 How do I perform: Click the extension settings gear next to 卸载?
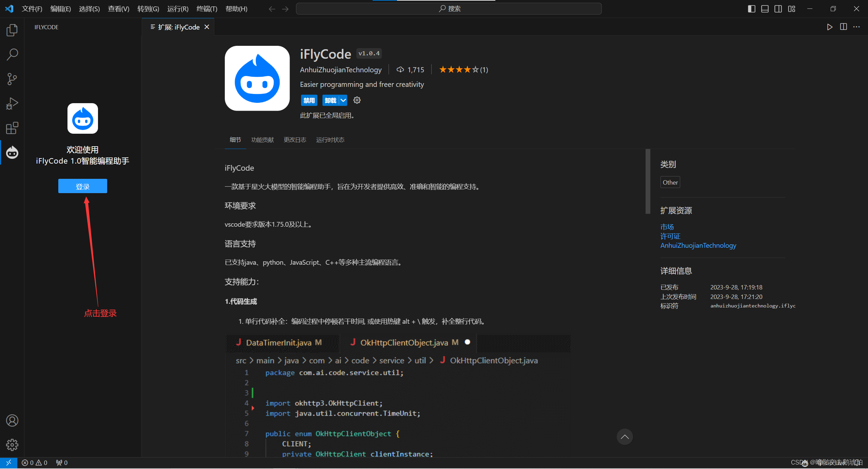[x=357, y=100]
